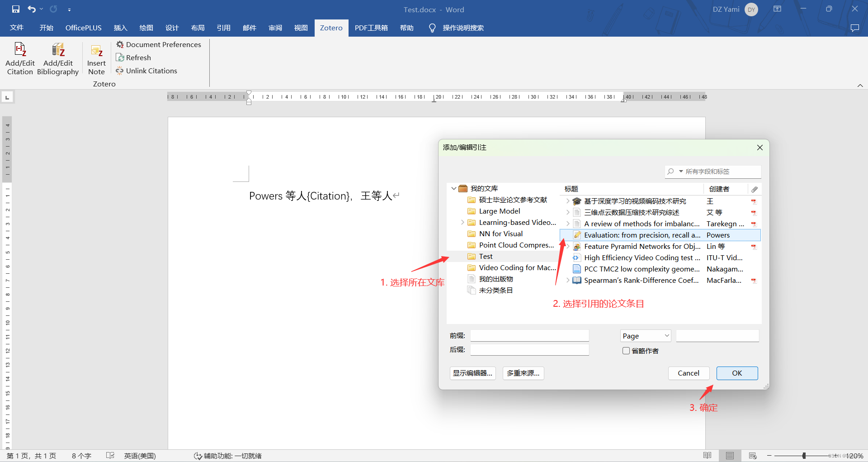
Task: Expand the Learning-based Video folder
Action: 462,223
